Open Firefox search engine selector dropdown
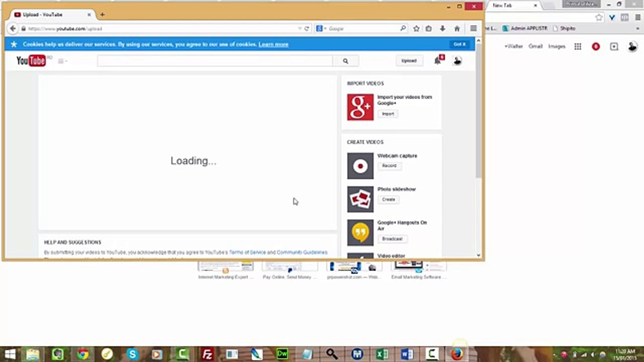 pos(321,29)
